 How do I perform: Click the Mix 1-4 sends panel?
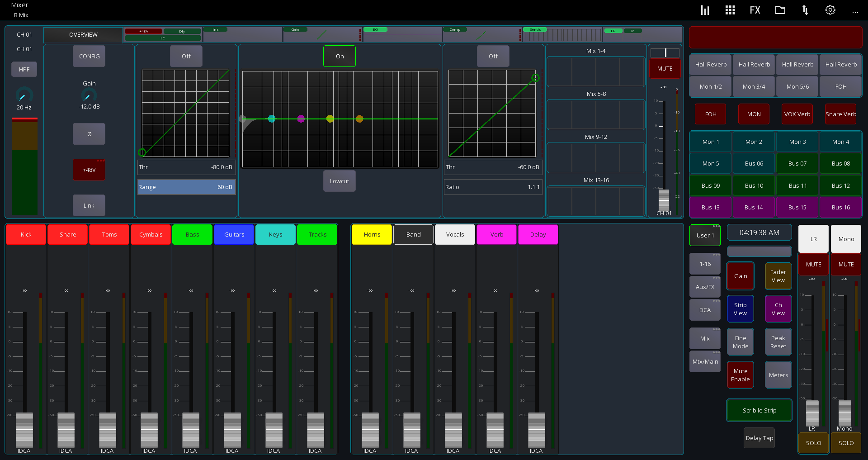(595, 71)
